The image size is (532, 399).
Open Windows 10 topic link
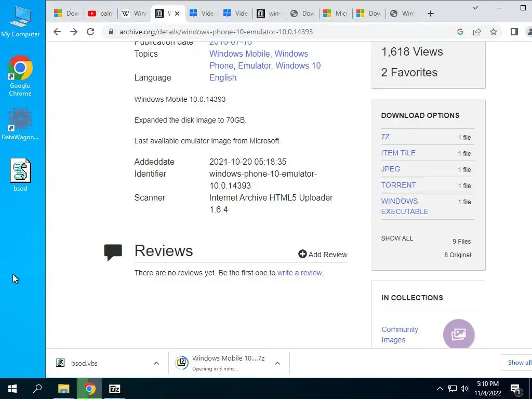[x=298, y=66]
